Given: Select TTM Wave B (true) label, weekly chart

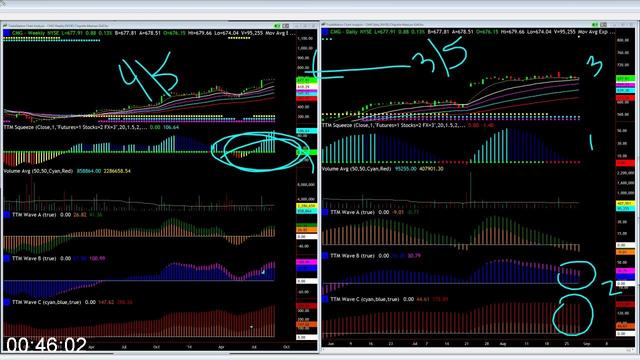Looking at the screenshot, I should (x=34, y=258).
